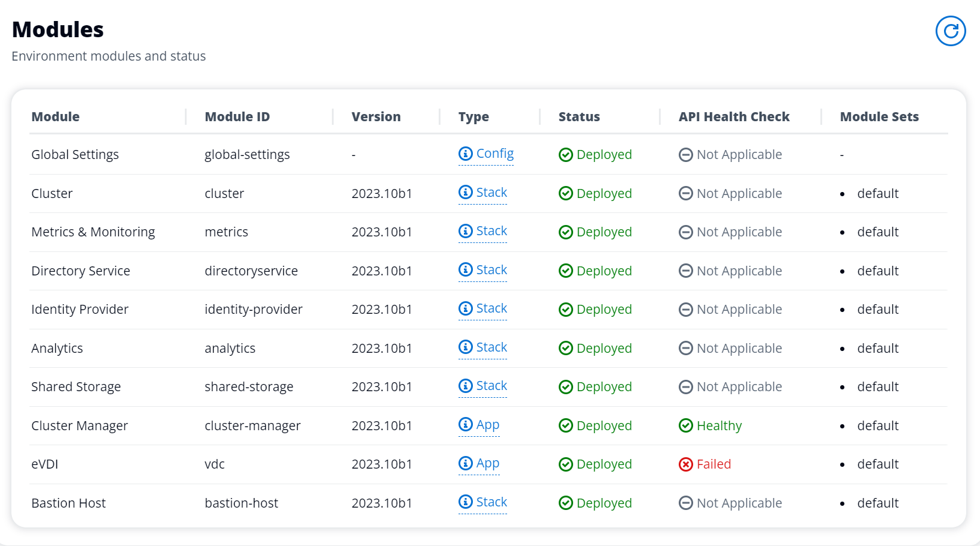
Task: Click the Deployed check icon in the Cluster row
Action: tap(566, 193)
